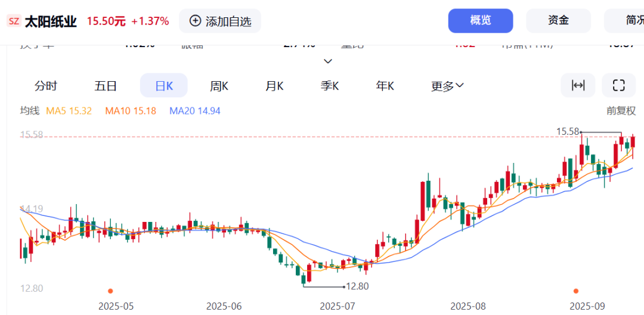Click the 2025-06 date axis label

[x=224, y=306]
